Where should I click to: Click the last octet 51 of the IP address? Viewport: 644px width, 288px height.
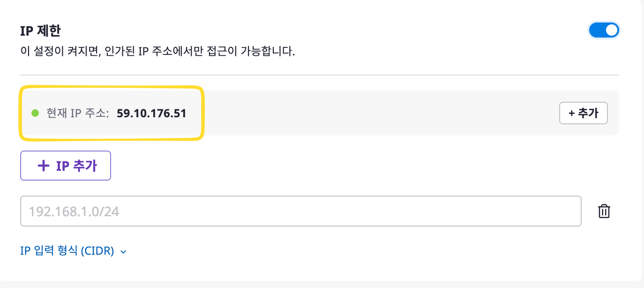click(180, 113)
